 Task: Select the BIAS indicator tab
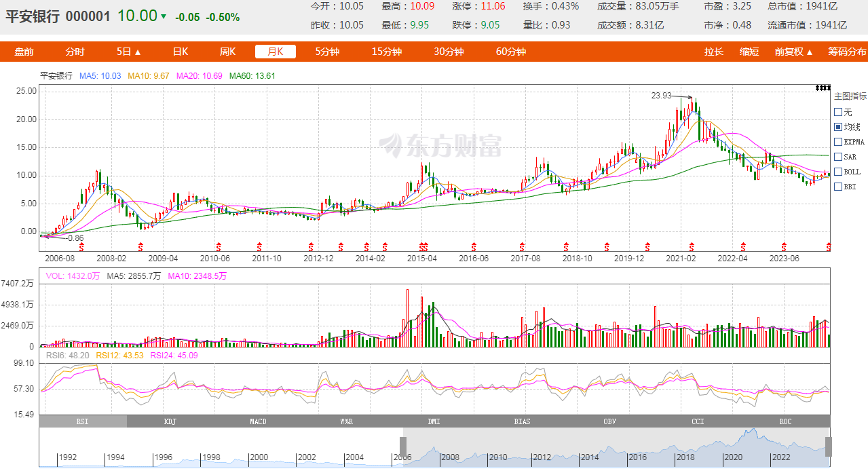[522, 421]
